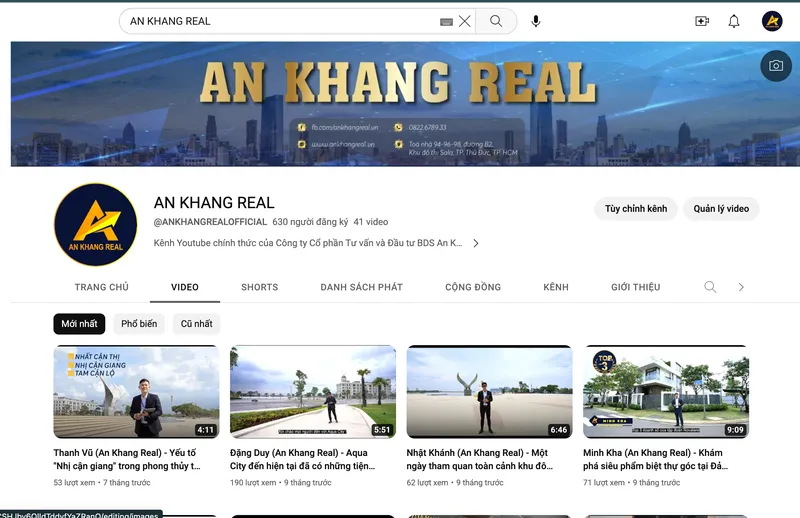Select the Phổ biến filter chip

tap(139, 324)
